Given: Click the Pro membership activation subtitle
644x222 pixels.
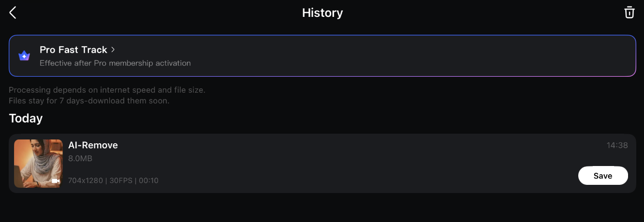Looking at the screenshot, I should [x=115, y=63].
